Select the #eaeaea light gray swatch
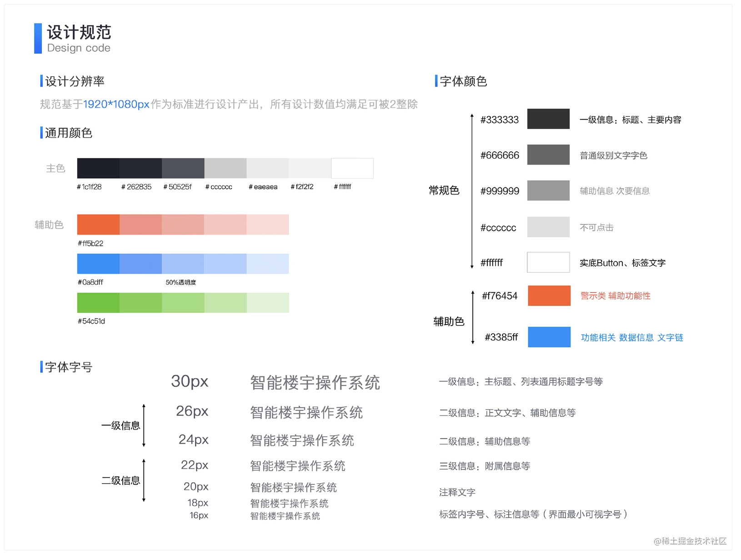This screenshot has height=560, width=741. [x=268, y=168]
